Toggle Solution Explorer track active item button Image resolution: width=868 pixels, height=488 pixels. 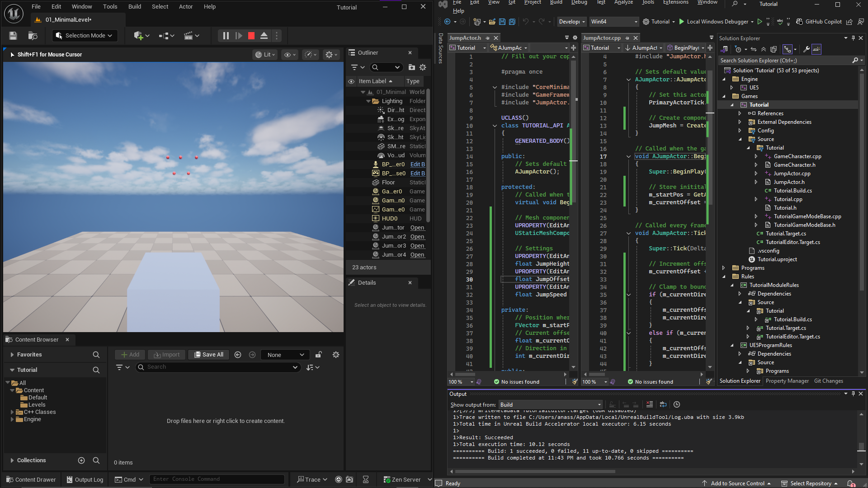788,49
